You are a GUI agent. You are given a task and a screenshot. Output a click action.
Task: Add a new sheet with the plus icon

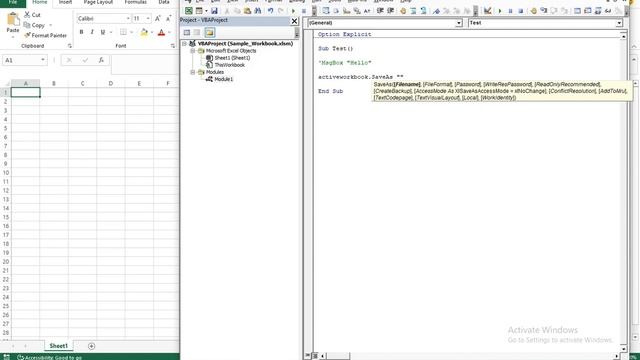point(91,346)
